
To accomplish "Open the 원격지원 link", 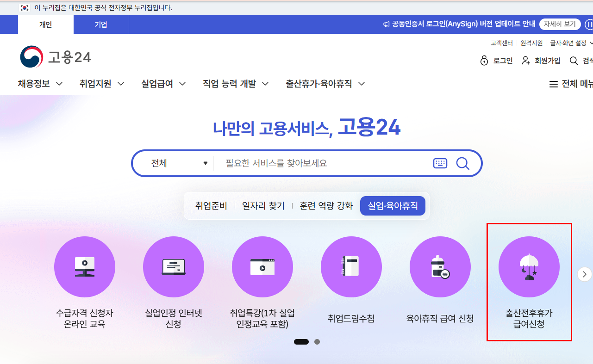I will (531, 43).
